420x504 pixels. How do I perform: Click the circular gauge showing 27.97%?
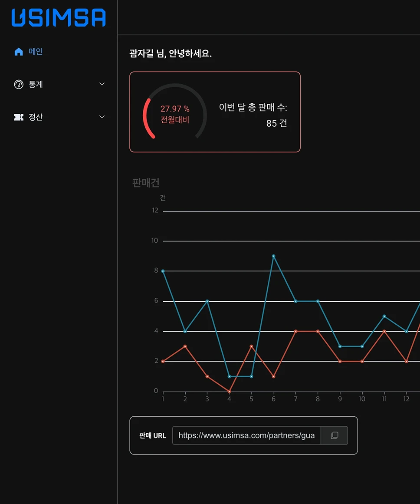pos(175,112)
